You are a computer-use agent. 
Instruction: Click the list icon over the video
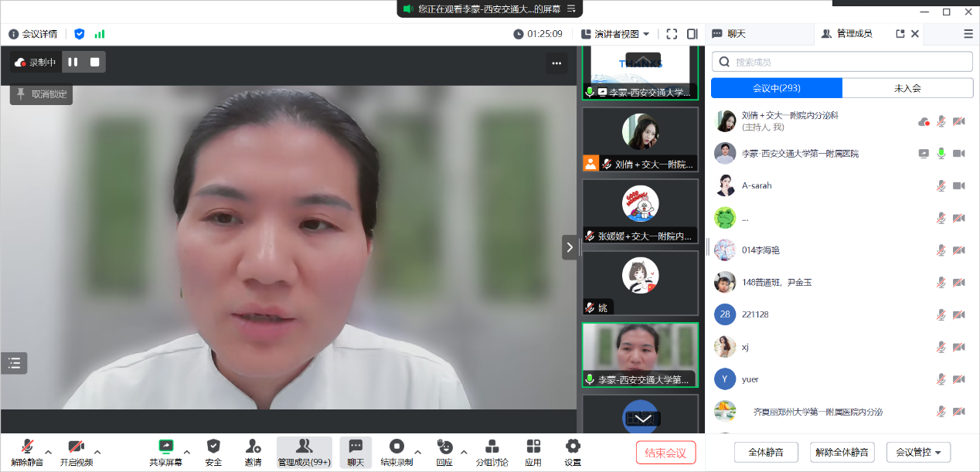[14, 363]
